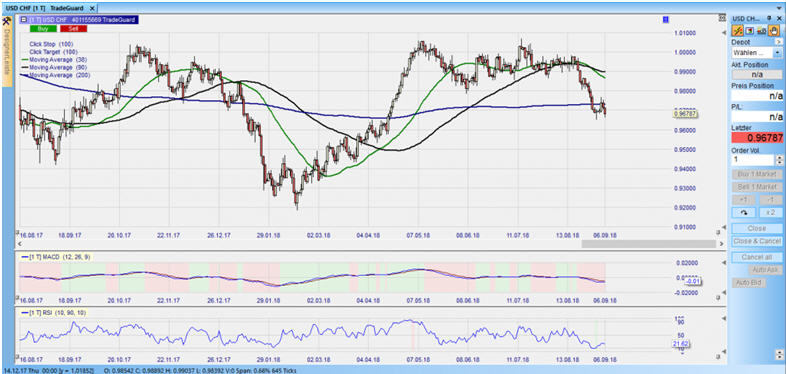Click the red Sell button on chart
This screenshot has width=786, height=374.
point(73,29)
